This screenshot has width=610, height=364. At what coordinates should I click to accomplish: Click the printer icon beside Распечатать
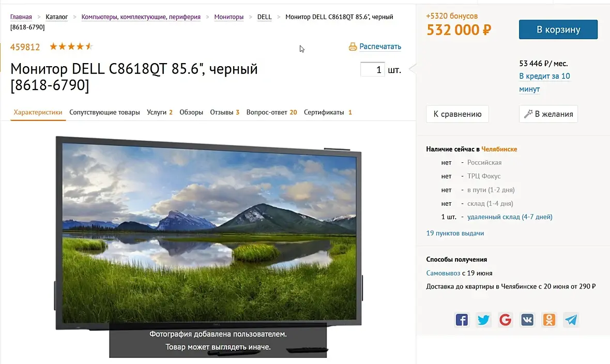pyautogui.click(x=353, y=47)
